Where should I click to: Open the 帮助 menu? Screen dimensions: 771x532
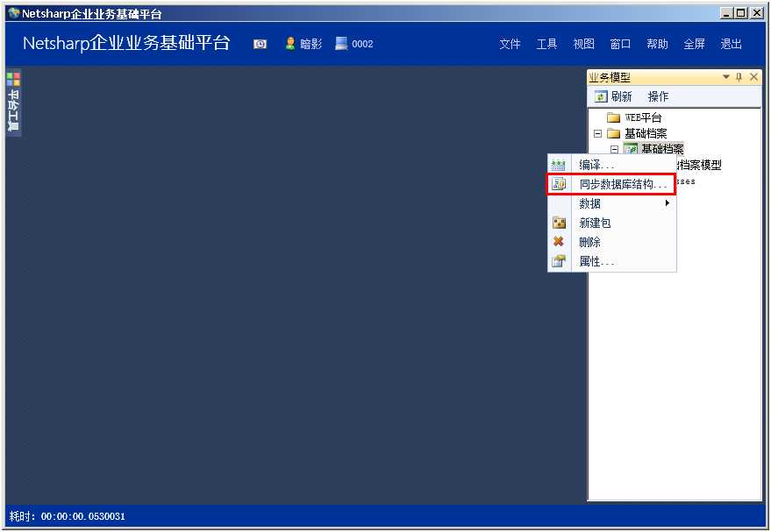coord(657,44)
